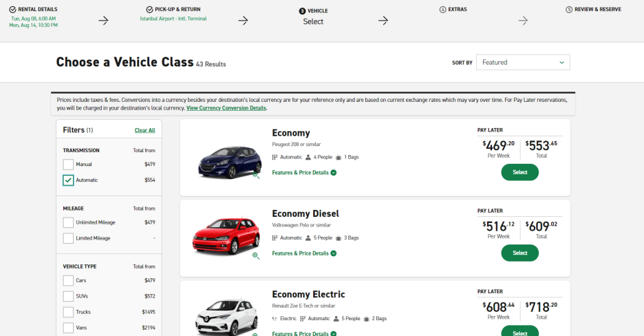The image size is (644, 336).
Task: Click transmission icon in Economy Diesel card
Action: [x=275, y=238]
